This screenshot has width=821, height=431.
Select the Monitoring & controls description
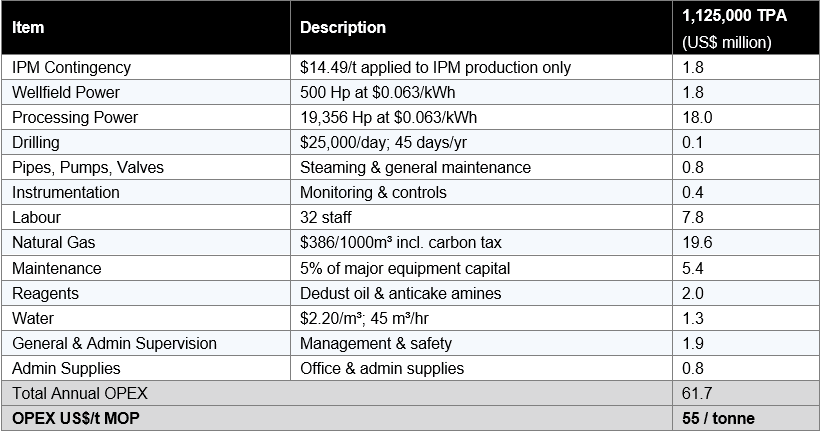tap(372, 193)
